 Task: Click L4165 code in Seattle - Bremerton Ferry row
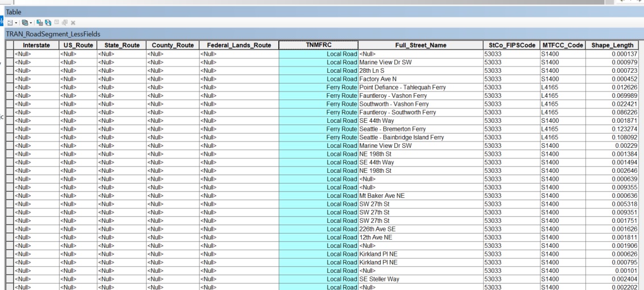(563, 129)
